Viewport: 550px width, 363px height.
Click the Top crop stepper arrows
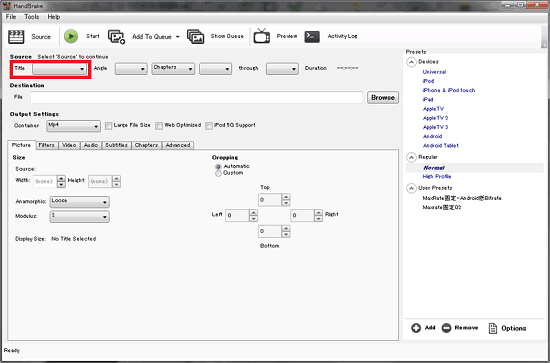tap(286, 200)
